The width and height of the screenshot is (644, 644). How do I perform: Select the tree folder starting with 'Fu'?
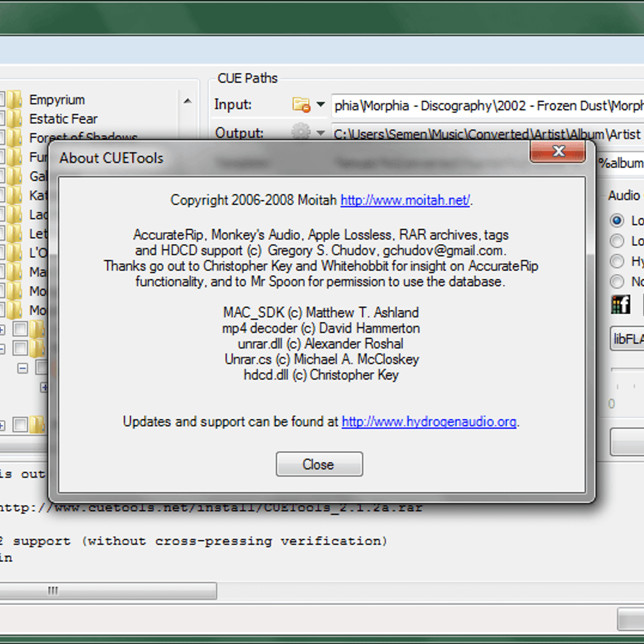point(38,157)
